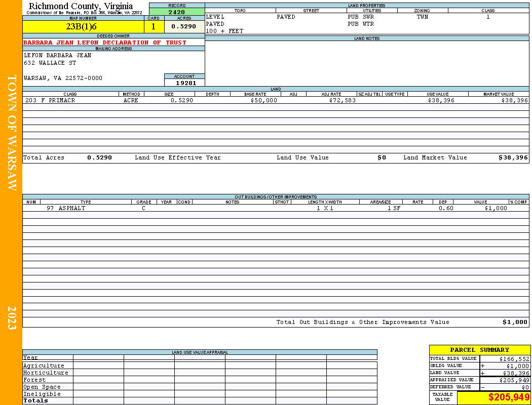Select the Richmond County, Virginia title
The width and height of the screenshot is (532, 405).
pos(81,6)
